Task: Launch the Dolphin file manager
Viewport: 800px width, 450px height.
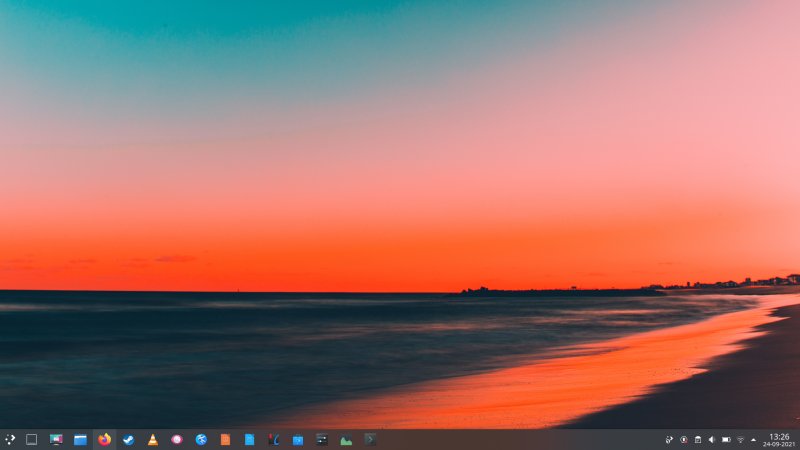Action: pos(80,439)
